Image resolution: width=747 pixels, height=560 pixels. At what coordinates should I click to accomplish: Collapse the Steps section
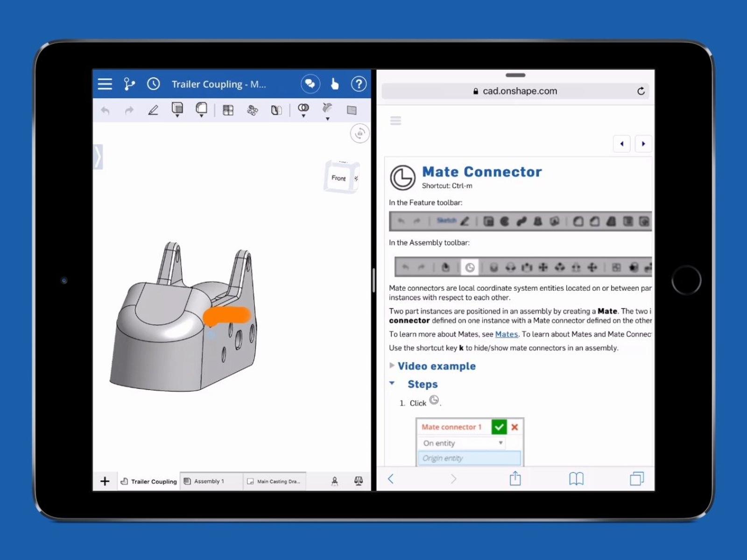[392, 384]
